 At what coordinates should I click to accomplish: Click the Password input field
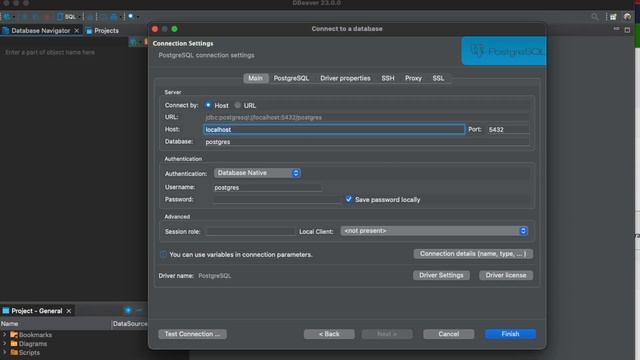277,200
